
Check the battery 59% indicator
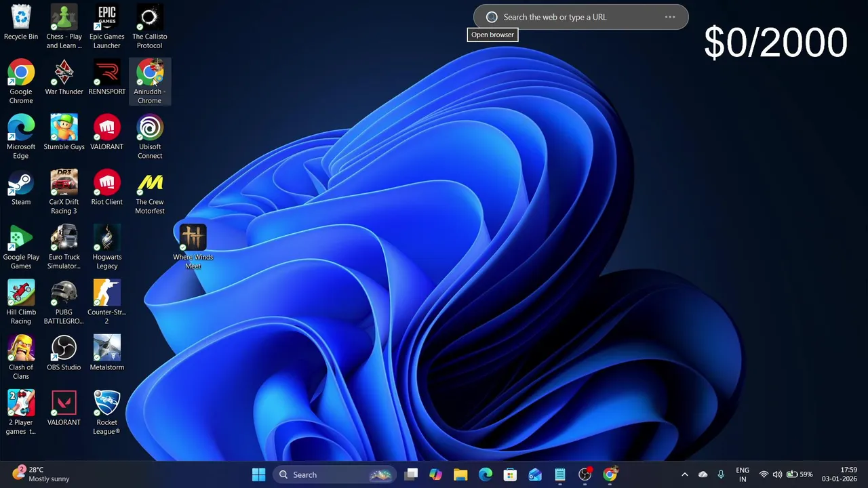click(799, 474)
